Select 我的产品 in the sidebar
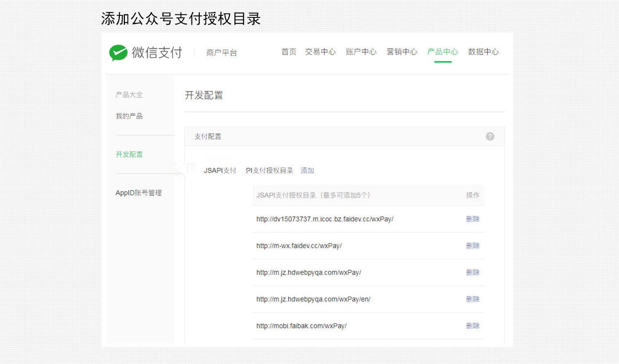Viewport: 619px width, 364px height. (129, 116)
